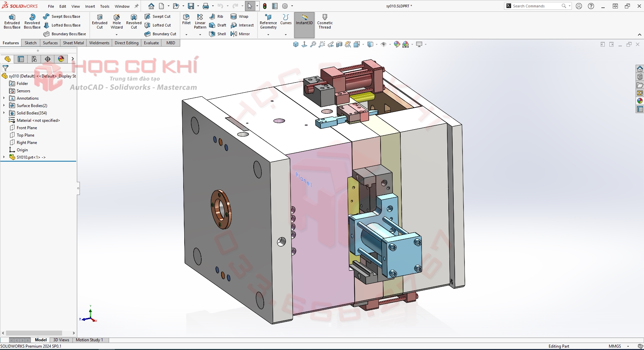Image resolution: width=644 pixels, height=350 pixels.
Task: Expand the Annotations tree node
Action: (x=4, y=98)
